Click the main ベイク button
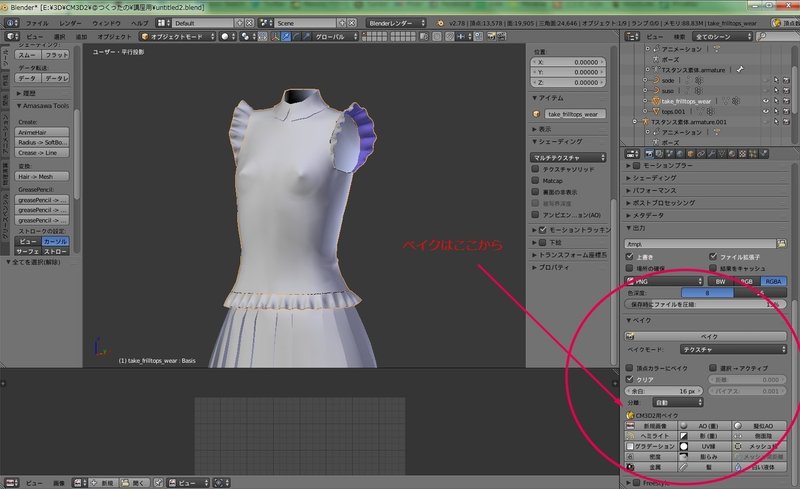This screenshot has height=489, width=800. pyautogui.click(x=706, y=336)
